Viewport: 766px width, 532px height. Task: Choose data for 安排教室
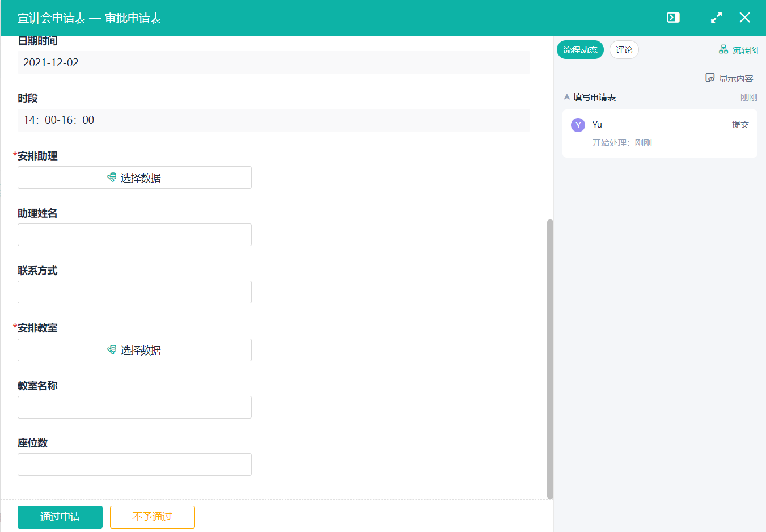134,350
